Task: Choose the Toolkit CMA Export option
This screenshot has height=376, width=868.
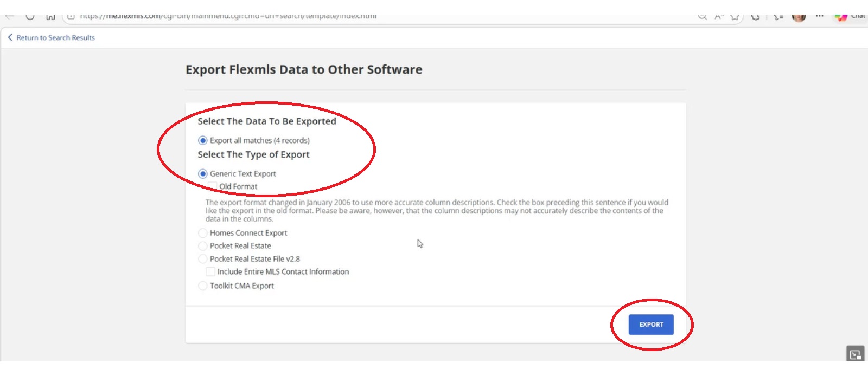Action: (203, 286)
